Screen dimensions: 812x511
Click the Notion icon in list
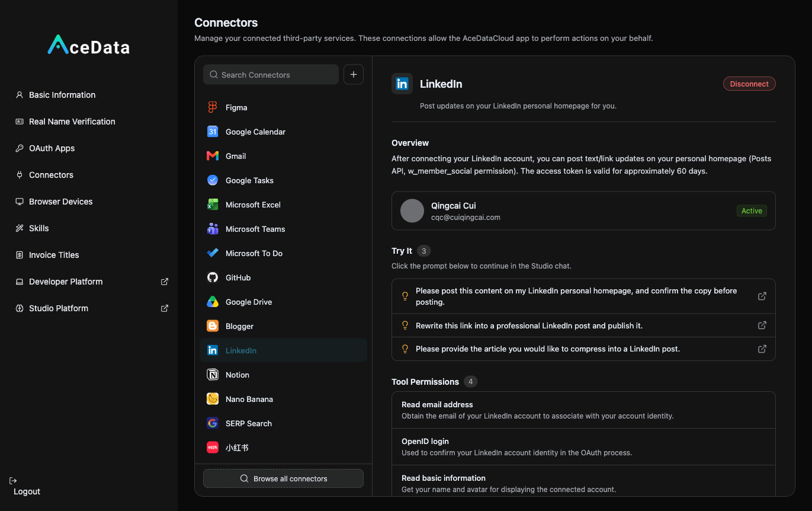click(213, 375)
